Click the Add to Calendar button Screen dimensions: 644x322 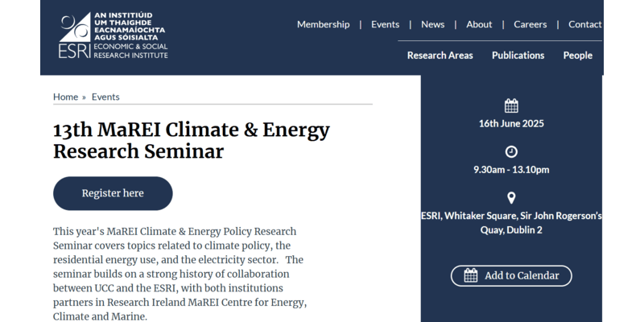pyautogui.click(x=511, y=276)
